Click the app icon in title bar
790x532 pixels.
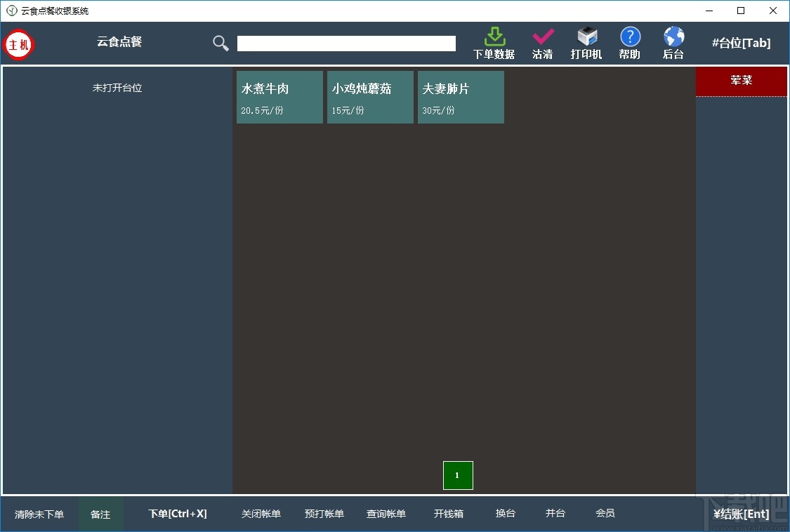pyautogui.click(x=10, y=11)
